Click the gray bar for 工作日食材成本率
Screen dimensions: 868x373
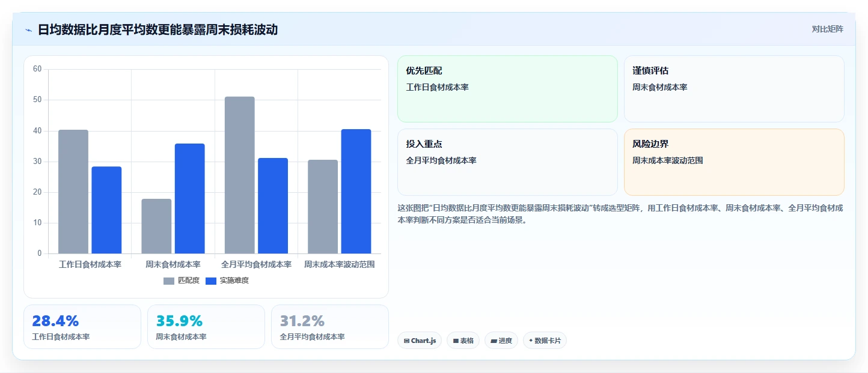point(73,192)
